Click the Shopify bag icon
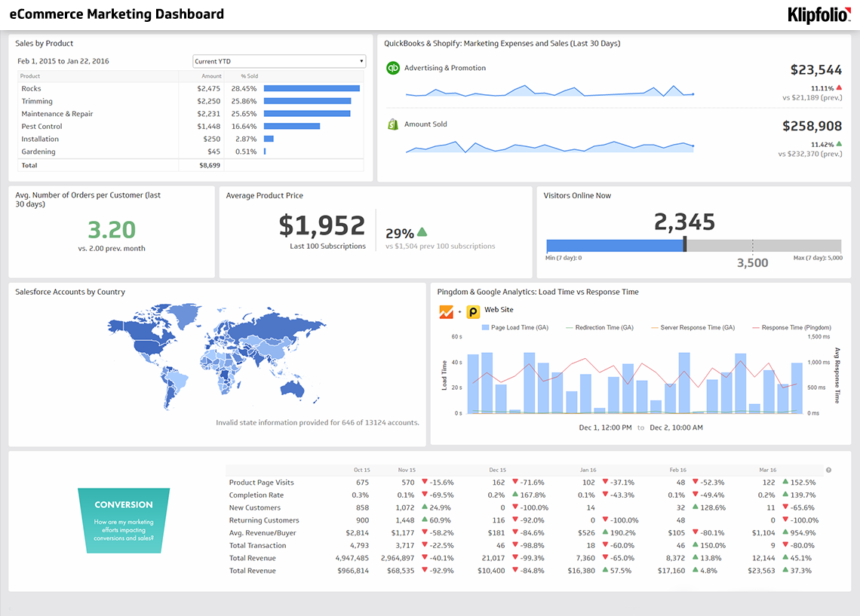The width and height of the screenshot is (860, 616). [x=392, y=124]
